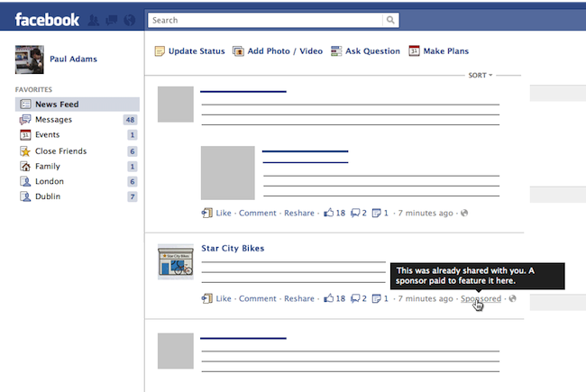
Task: Reshare the first post
Action: pyautogui.click(x=299, y=213)
